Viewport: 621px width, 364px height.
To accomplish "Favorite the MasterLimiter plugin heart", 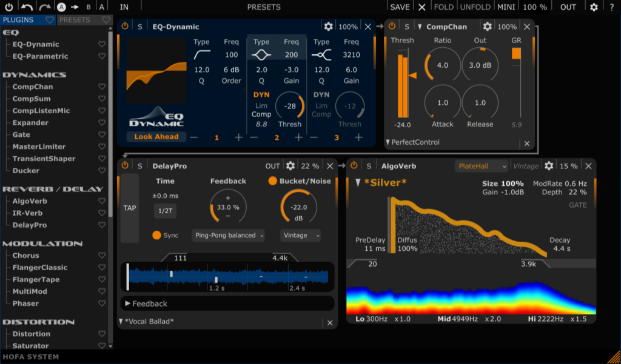I will (x=102, y=147).
